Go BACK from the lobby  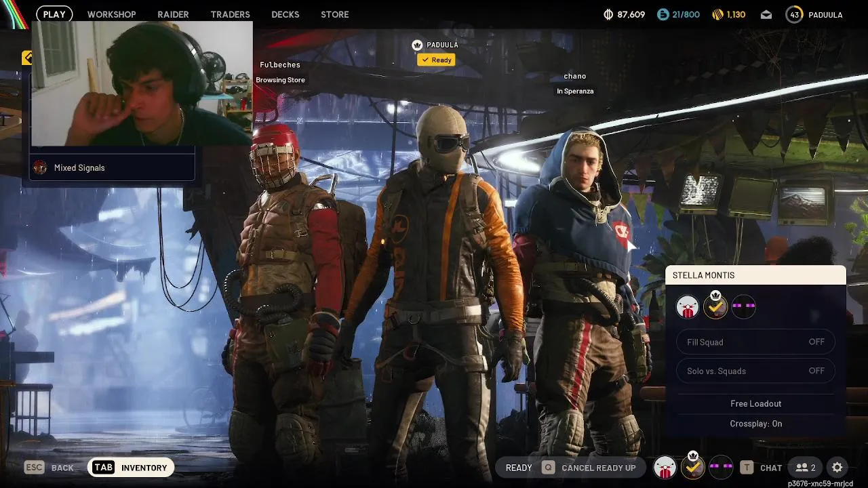click(x=62, y=468)
